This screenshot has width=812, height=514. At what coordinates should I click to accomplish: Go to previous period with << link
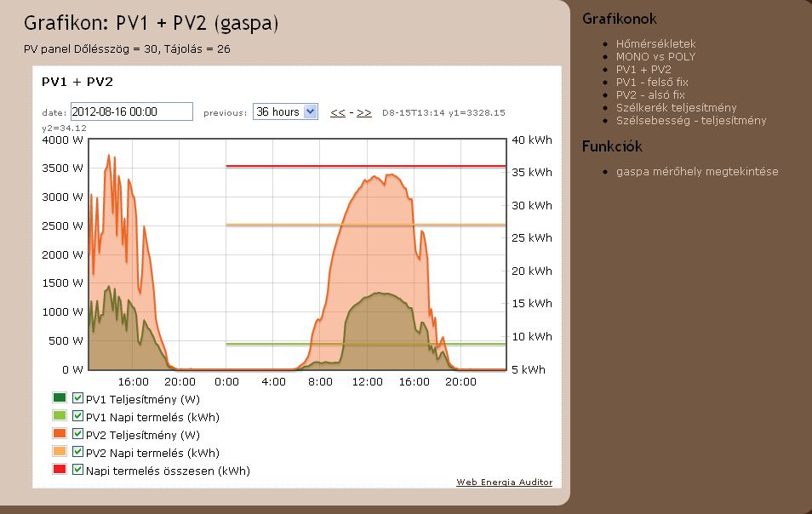click(x=338, y=112)
